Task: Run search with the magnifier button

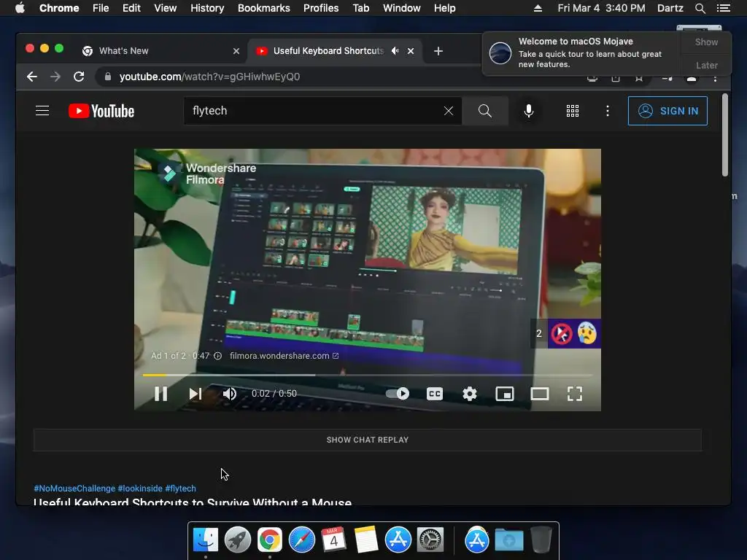Action: [x=485, y=111]
